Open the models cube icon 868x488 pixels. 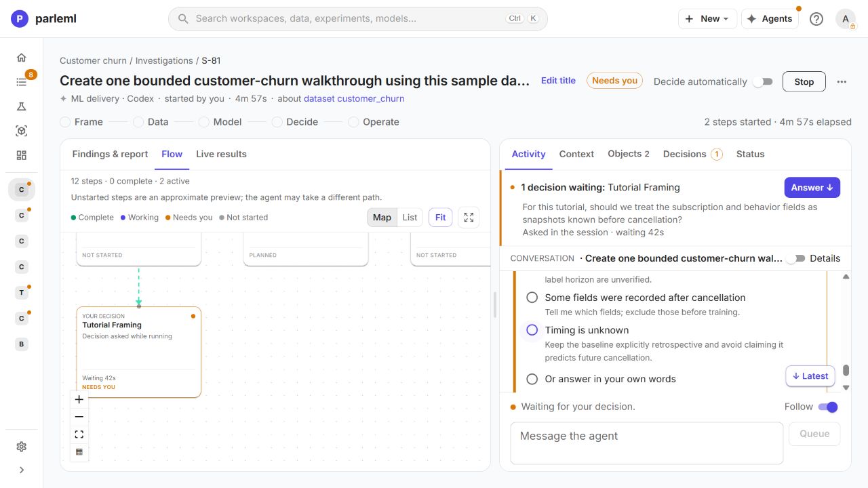click(x=22, y=131)
